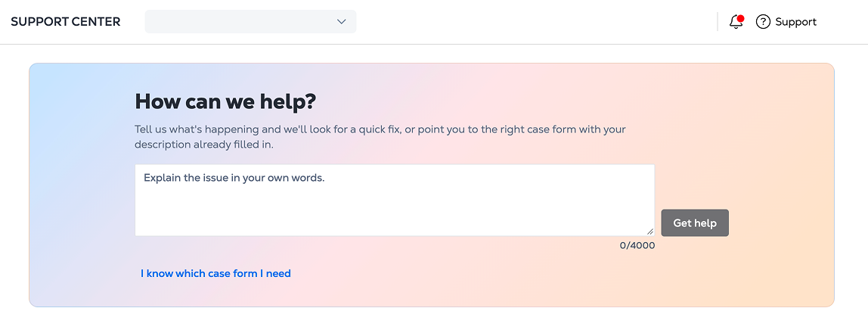Viewport: 868px width, 336px height.
Task: Click the vertical divider beside the bell
Action: point(718,22)
